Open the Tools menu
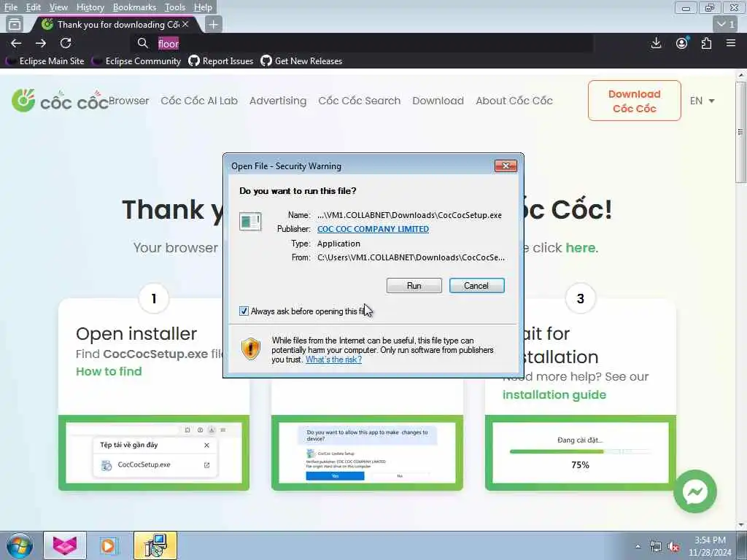The height and width of the screenshot is (560, 747). [x=175, y=7]
